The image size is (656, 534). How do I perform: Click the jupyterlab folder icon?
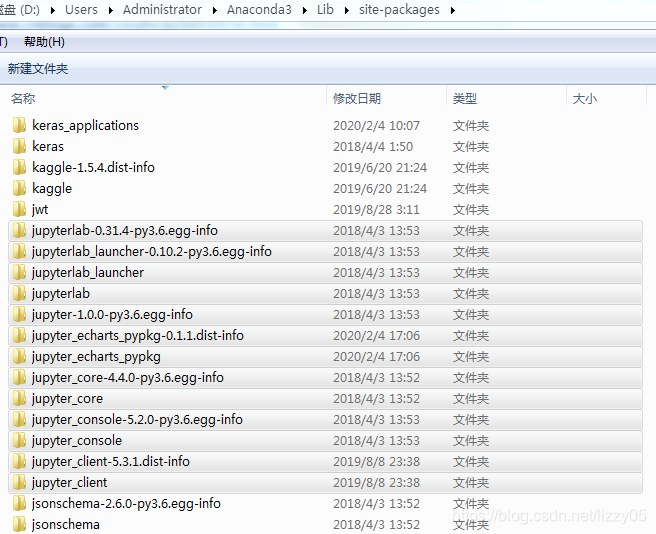coord(19,293)
